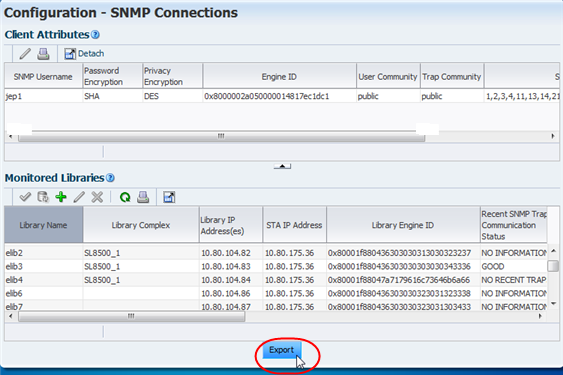Click the Get Latest Data database icon
The height and width of the screenshot is (375, 563).
43,197
